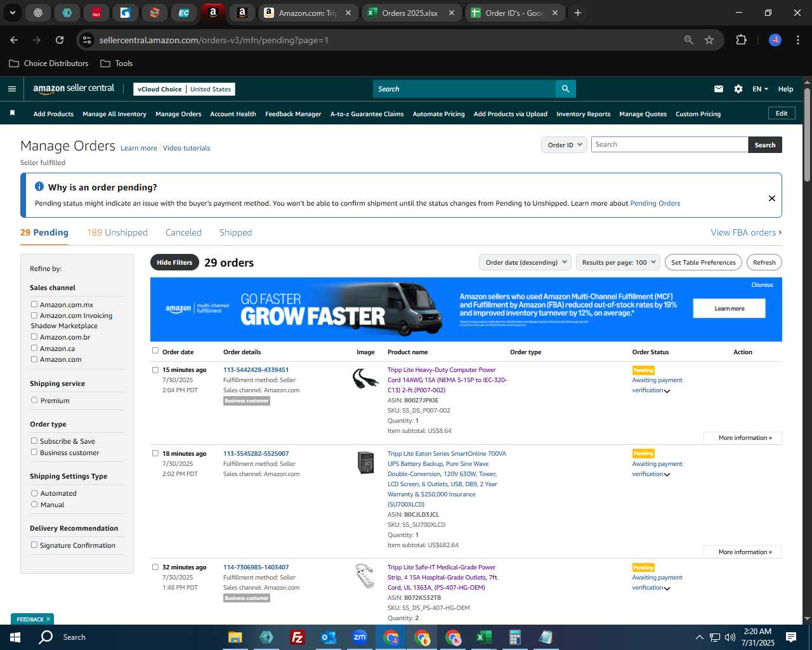Click the blue search magnifier button

point(565,89)
